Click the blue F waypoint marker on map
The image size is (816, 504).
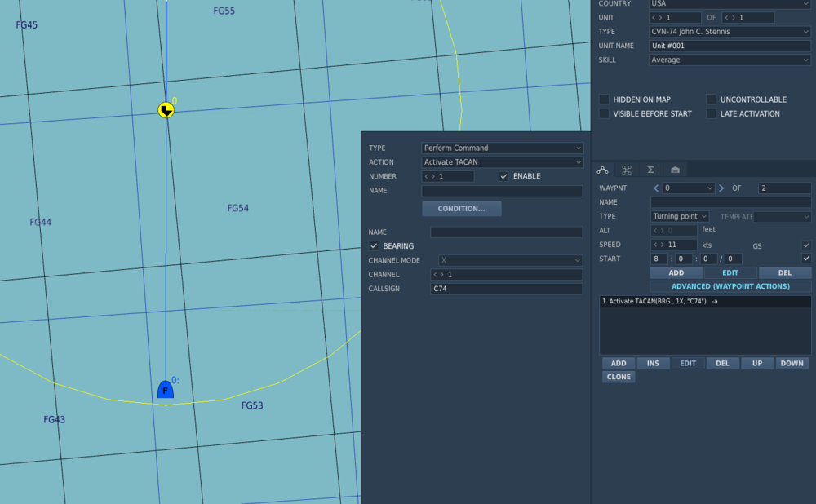pyautogui.click(x=165, y=390)
